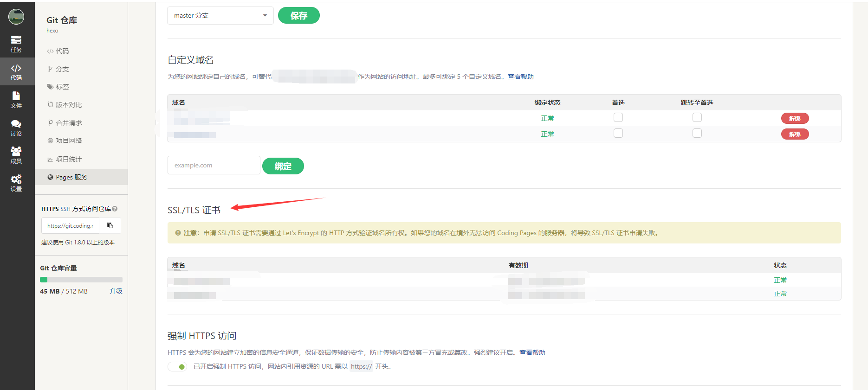
Task: Open 代码 (Code) section in the sidebar
Action: [16, 72]
